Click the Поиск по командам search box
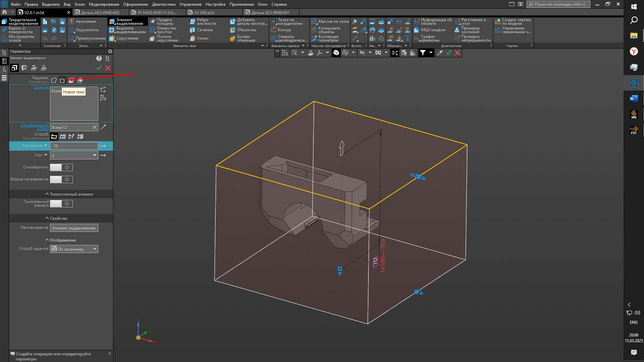644x362 pixels. pos(558,4)
